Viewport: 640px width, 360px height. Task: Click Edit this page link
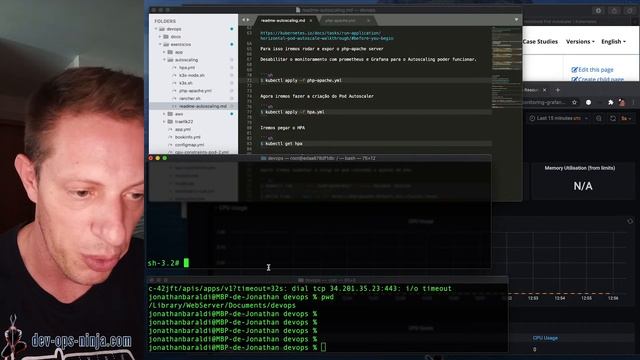coord(592,70)
